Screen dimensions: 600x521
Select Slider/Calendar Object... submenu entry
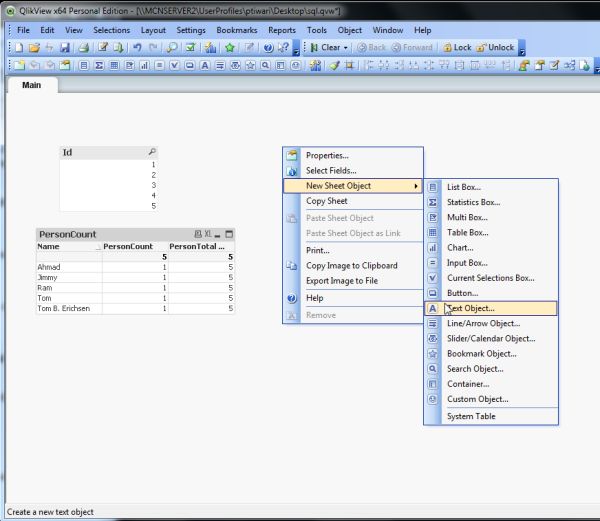[491, 339]
